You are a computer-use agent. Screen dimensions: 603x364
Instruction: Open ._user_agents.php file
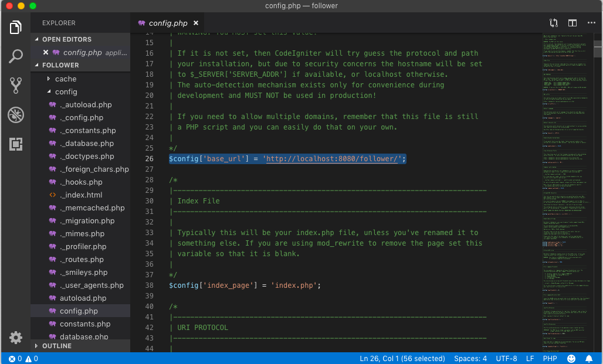coord(92,285)
